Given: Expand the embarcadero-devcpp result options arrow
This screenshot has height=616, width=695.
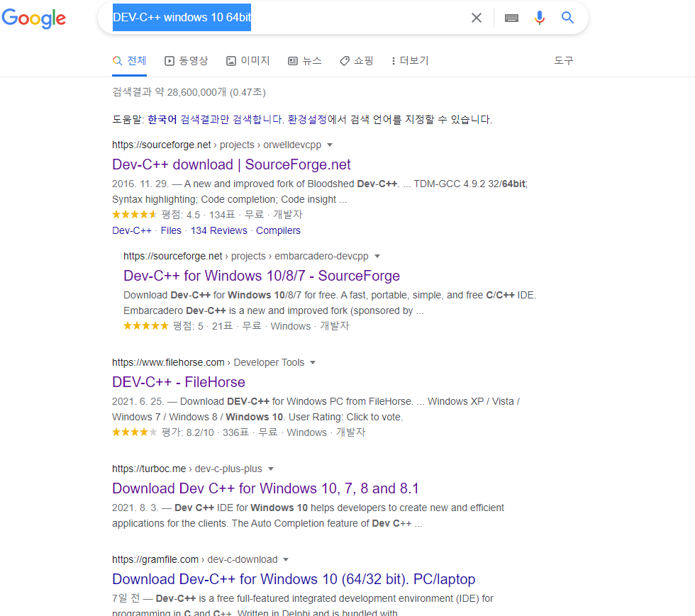Looking at the screenshot, I should click(377, 256).
